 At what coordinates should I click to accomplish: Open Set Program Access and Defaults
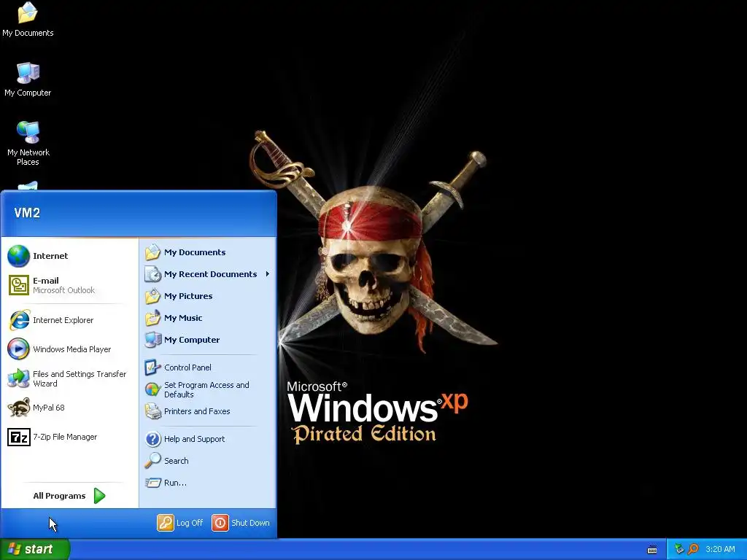click(208, 389)
